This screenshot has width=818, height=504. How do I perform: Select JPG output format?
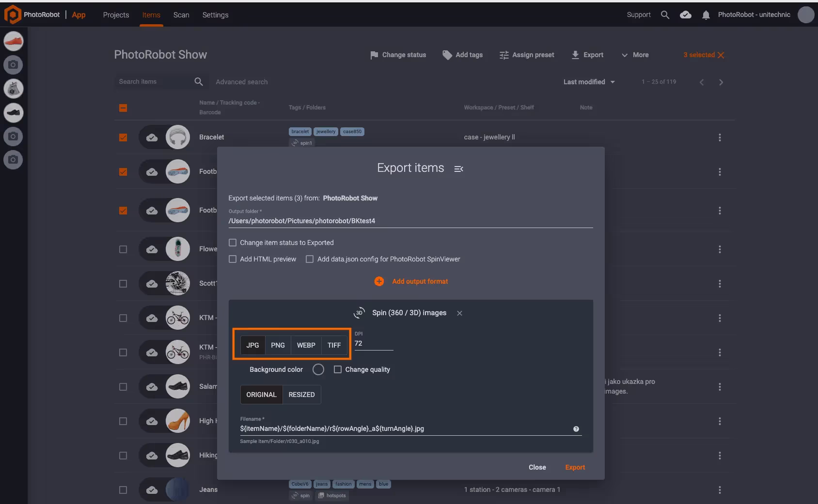pos(252,345)
